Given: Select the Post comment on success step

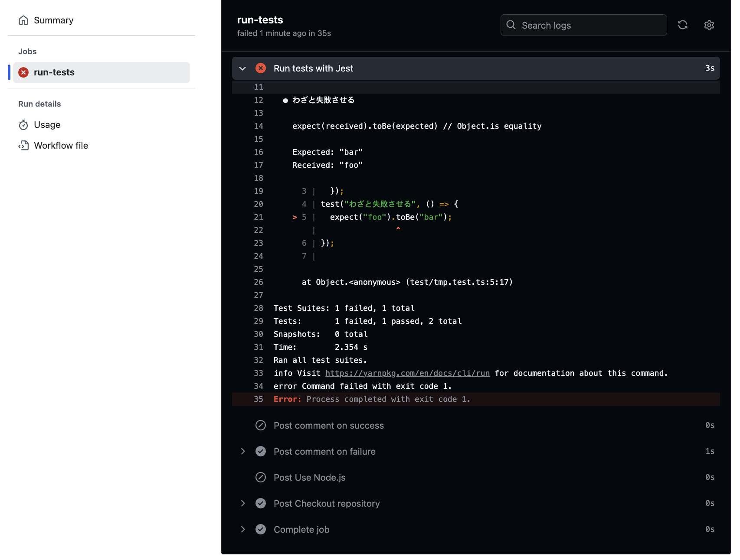Looking at the screenshot, I should (x=328, y=426).
